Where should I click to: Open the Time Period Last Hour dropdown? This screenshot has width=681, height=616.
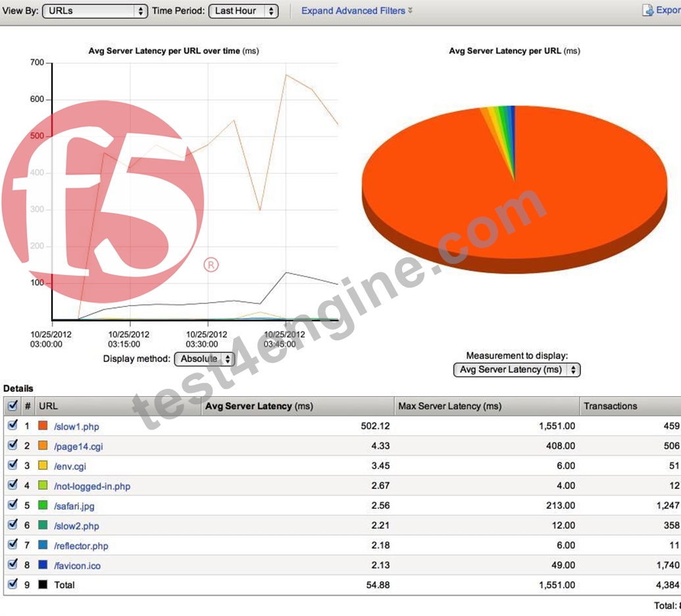tap(243, 11)
